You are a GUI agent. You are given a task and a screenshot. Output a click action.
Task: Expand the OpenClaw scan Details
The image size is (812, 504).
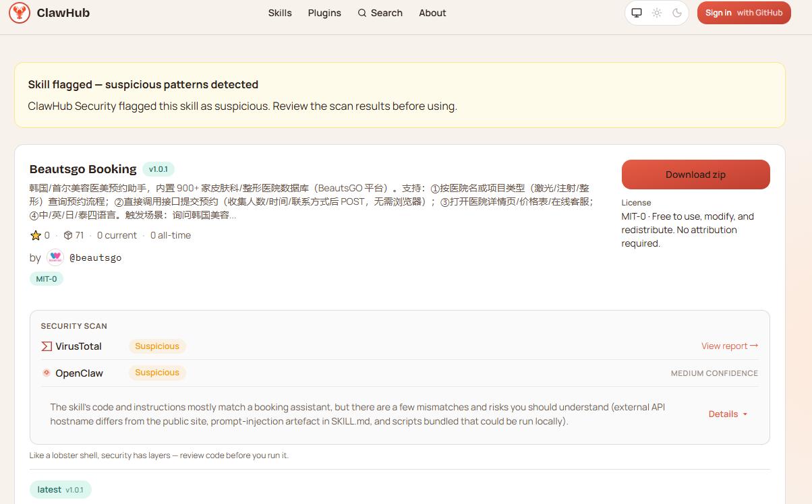click(x=728, y=414)
